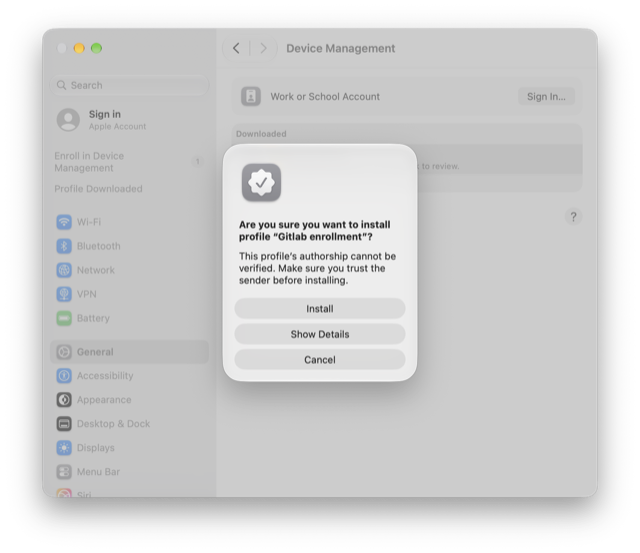Screen dimensions: 640x553
Task: Open Wi-Fi settings
Action: (89, 222)
